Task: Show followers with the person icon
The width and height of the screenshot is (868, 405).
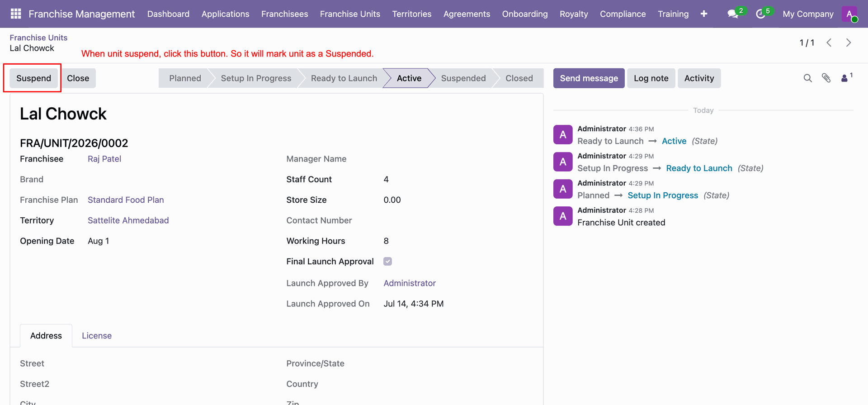Action: pos(844,78)
